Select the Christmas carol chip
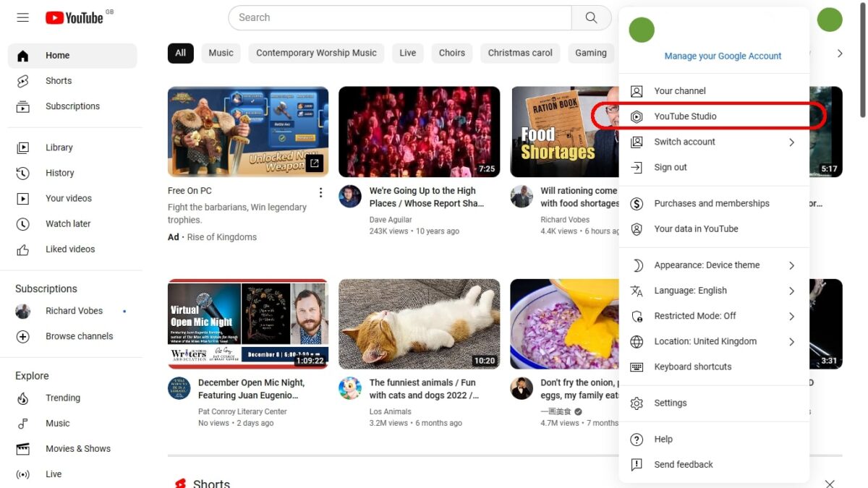 click(520, 53)
